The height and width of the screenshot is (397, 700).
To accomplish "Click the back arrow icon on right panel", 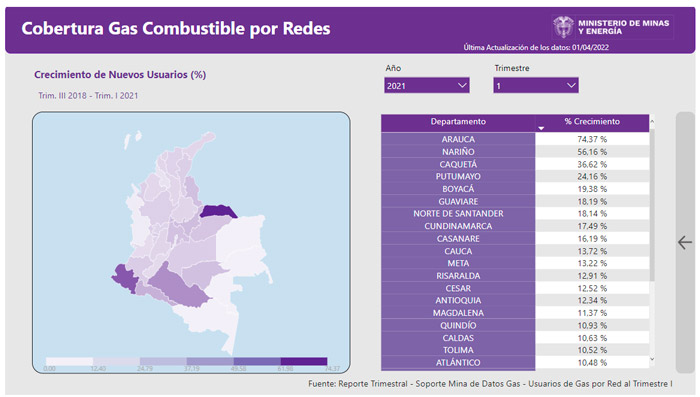I will click(x=685, y=242).
